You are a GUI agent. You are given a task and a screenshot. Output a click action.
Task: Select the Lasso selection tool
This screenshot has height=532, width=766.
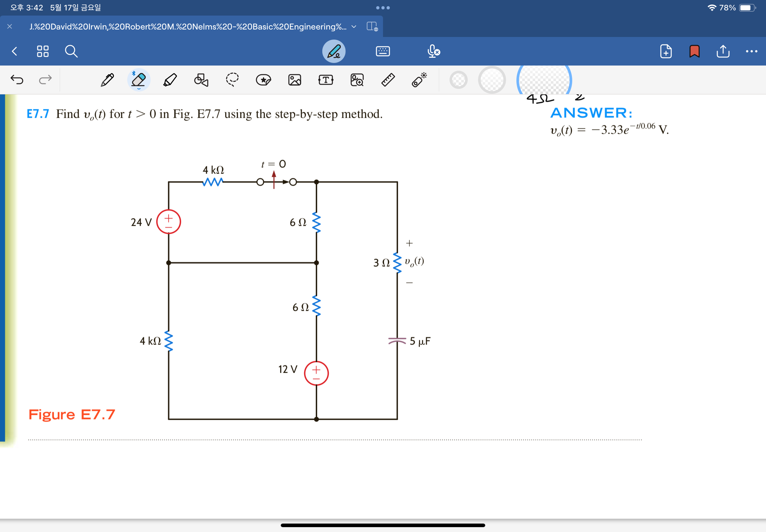pos(232,80)
